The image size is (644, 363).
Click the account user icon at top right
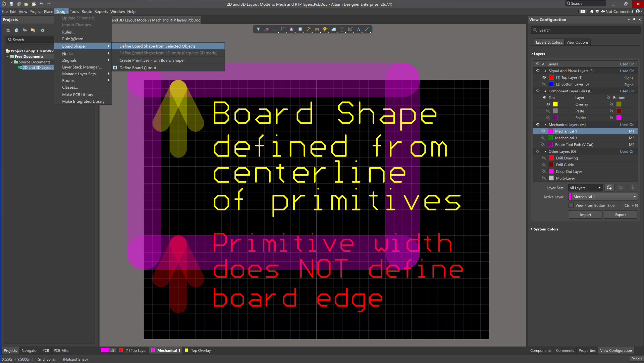click(638, 11)
